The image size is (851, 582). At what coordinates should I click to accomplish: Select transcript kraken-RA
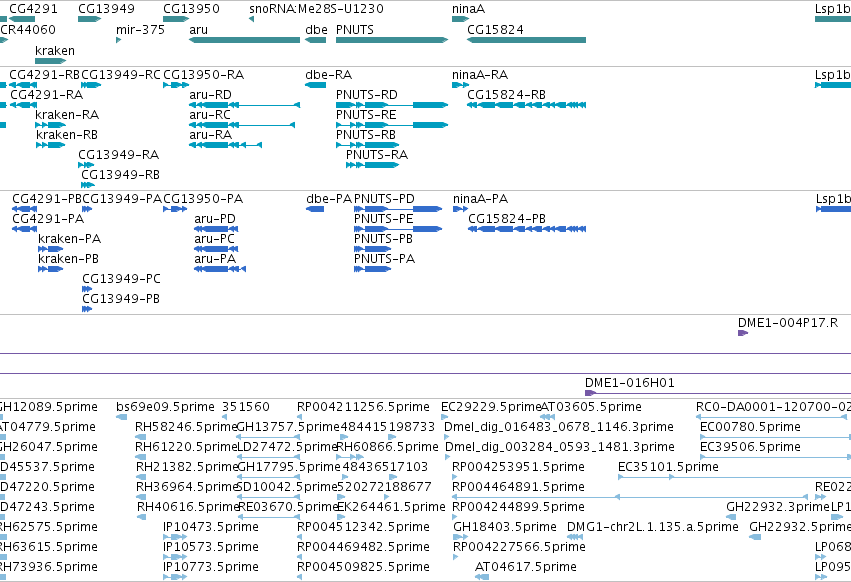(50, 125)
